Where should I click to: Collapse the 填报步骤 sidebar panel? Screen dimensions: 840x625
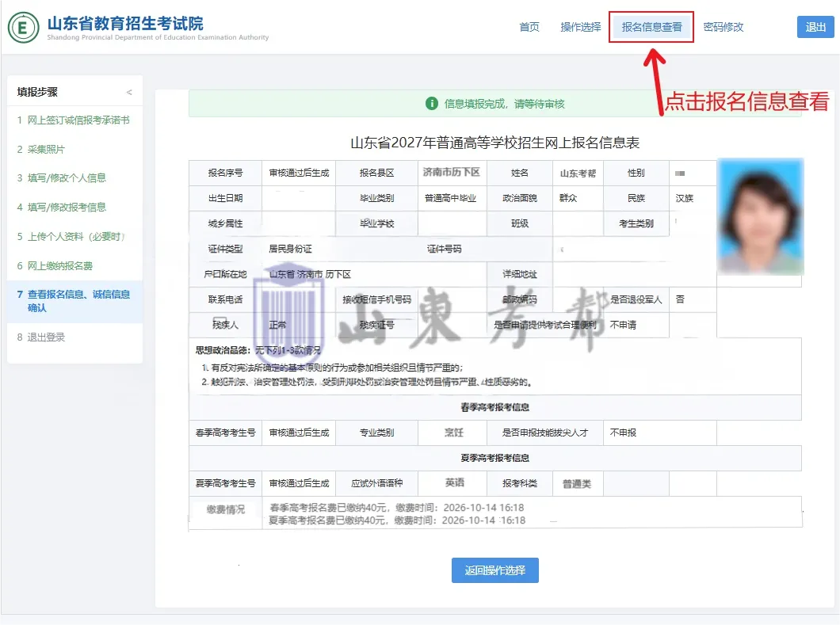(x=129, y=92)
